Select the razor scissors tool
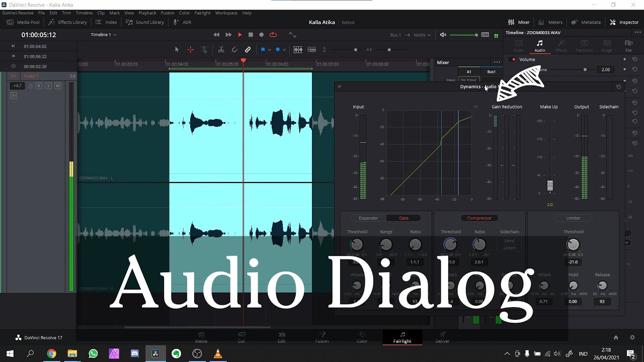644x362 pixels. pyautogui.click(x=221, y=50)
